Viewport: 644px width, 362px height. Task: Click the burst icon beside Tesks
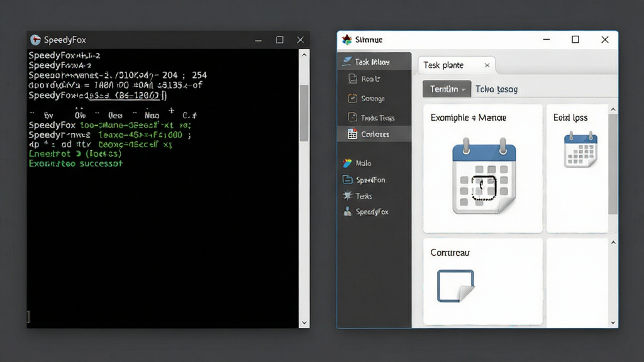pyautogui.click(x=347, y=196)
